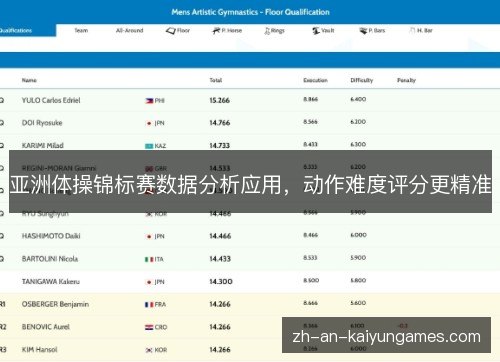The image size is (500, 362).
Task: Click the Philippines flag beside PHI
Action: coord(149,101)
